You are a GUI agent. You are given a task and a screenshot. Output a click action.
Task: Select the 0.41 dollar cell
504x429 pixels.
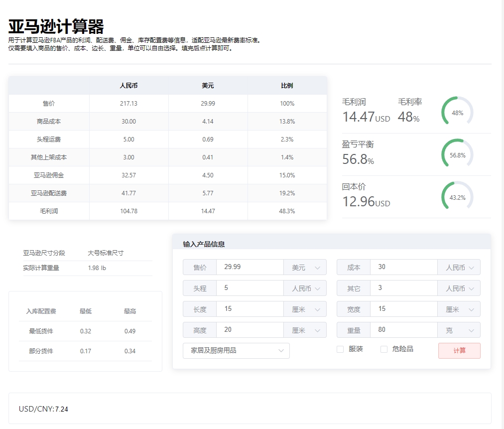coord(208,157)
